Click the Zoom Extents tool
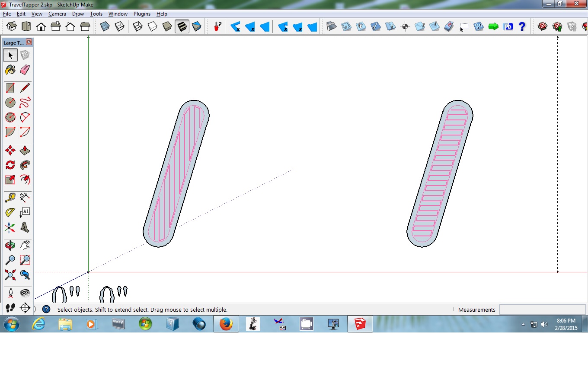The width and height of the screenshot is (588, 371). point(10,275)
